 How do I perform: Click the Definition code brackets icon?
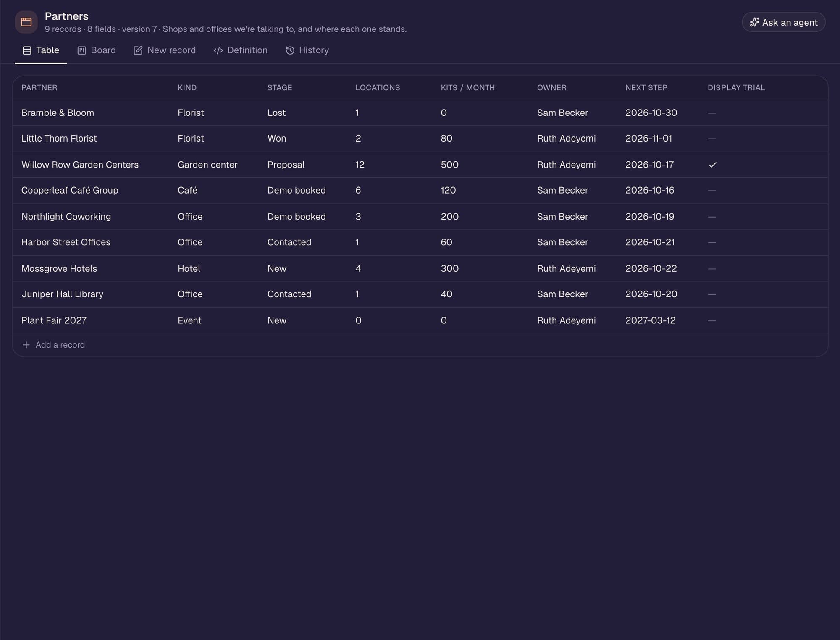coord(218,50)
